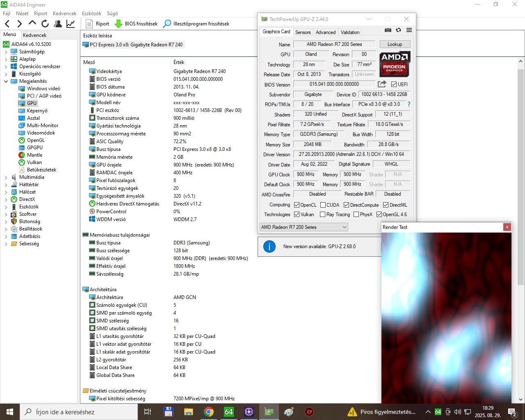525x420 pixels.
Task: Select the OpenGL item in the tree
Action: tap(36, 140)
